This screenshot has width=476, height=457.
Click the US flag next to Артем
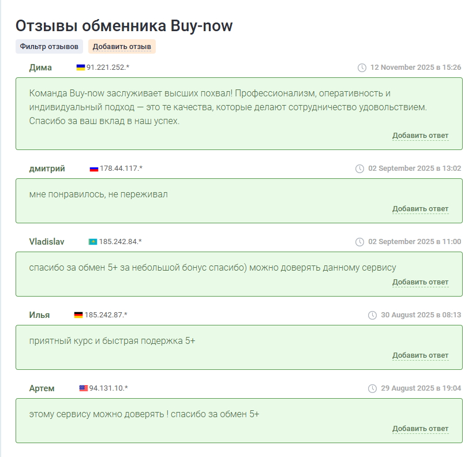[x=84, y=388]
